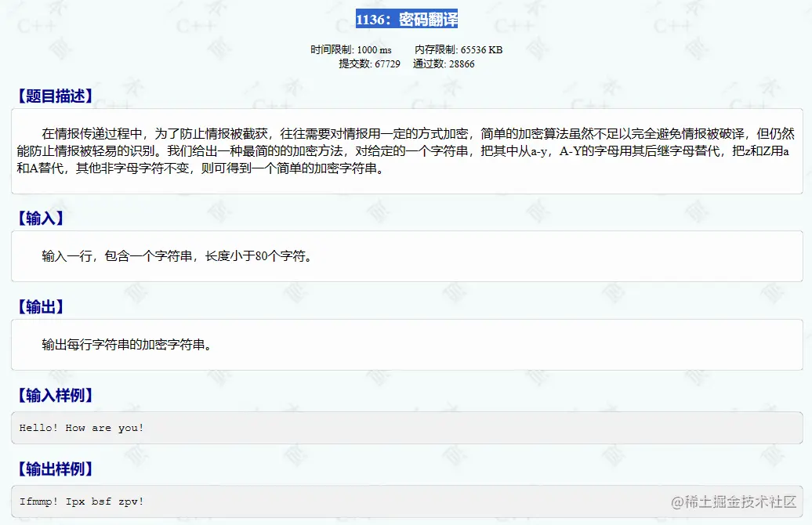Click the sample input 'Hello! How are you!'
812x525 pixels.
pyautogui.click(x=82, y=428)
